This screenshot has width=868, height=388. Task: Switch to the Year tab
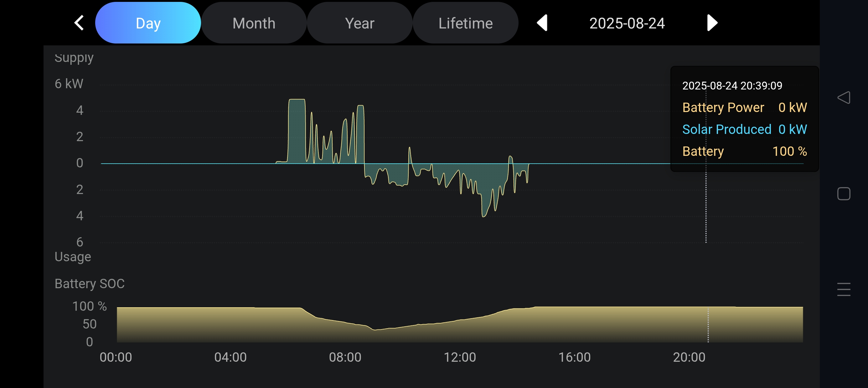pyautogui.click(x=359, y=23)
